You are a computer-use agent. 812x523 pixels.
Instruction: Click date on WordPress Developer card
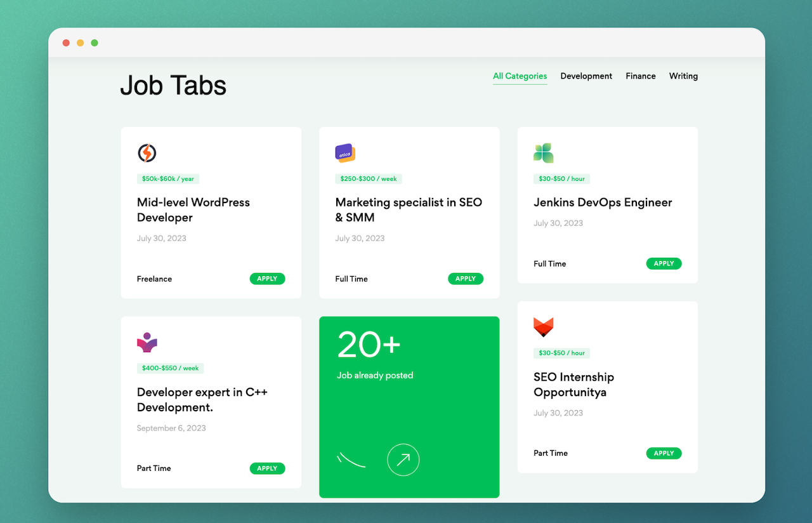click(162, 239)
